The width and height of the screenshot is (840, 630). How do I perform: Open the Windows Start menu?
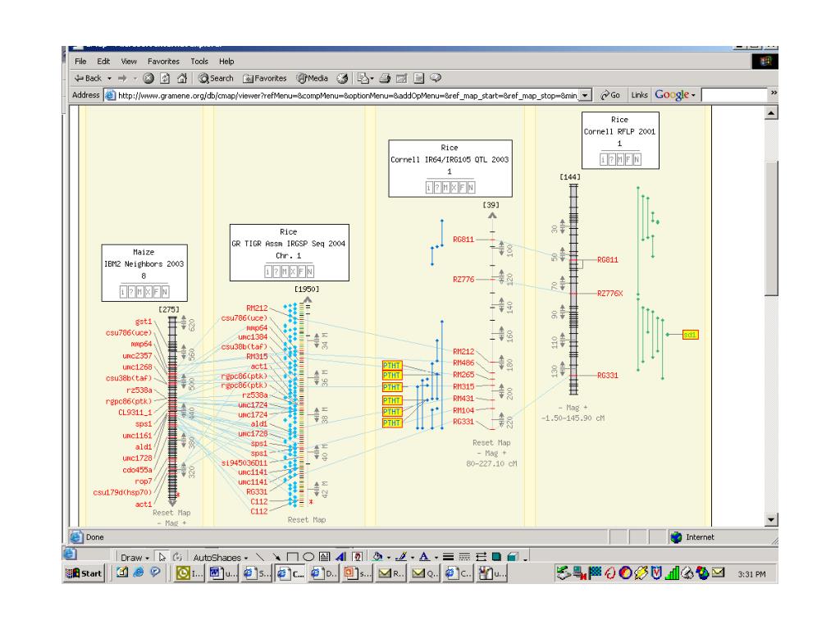84,573
